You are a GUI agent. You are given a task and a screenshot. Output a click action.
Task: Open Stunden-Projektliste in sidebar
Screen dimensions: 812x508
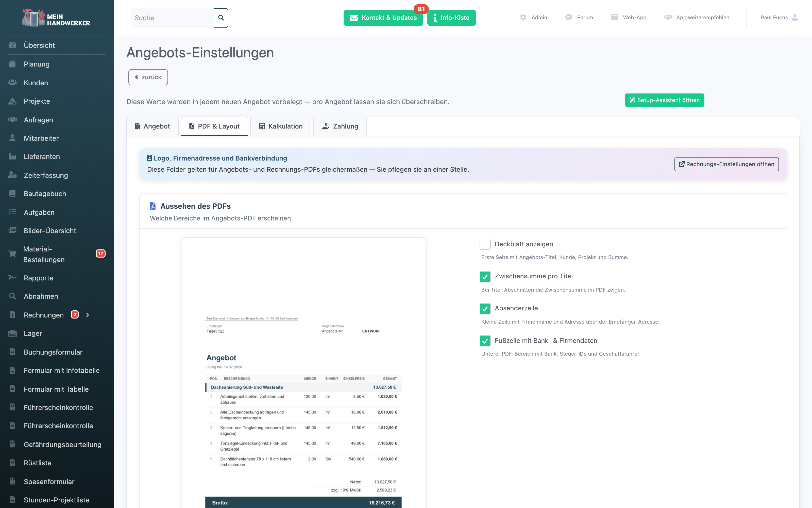pos(56,500)
